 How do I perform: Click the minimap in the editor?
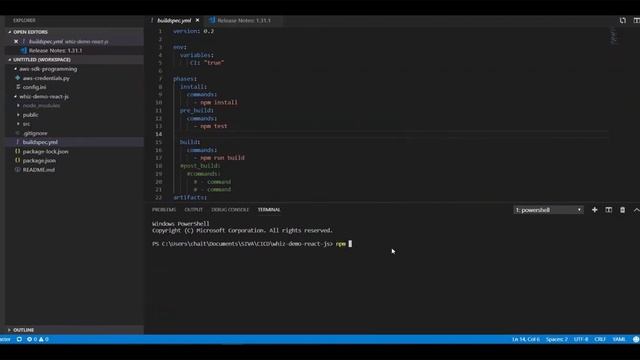coord(614,35)
